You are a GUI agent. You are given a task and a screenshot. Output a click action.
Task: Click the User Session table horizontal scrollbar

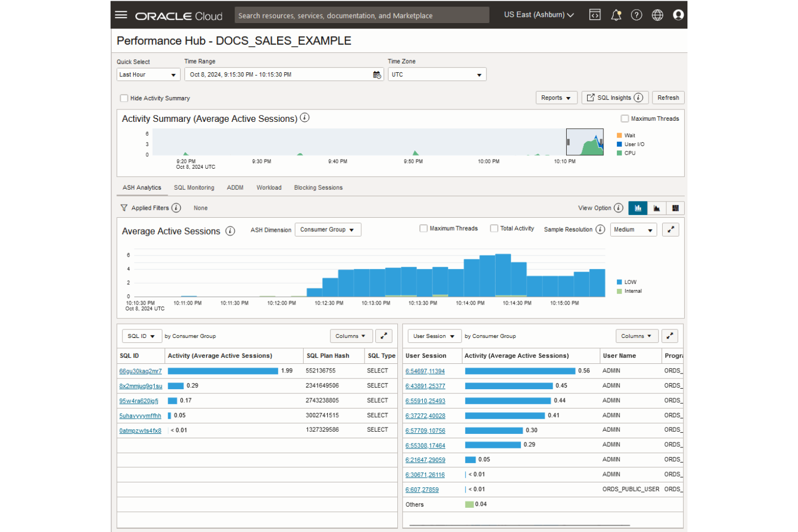pyautogui.click(x=520, y=524)
